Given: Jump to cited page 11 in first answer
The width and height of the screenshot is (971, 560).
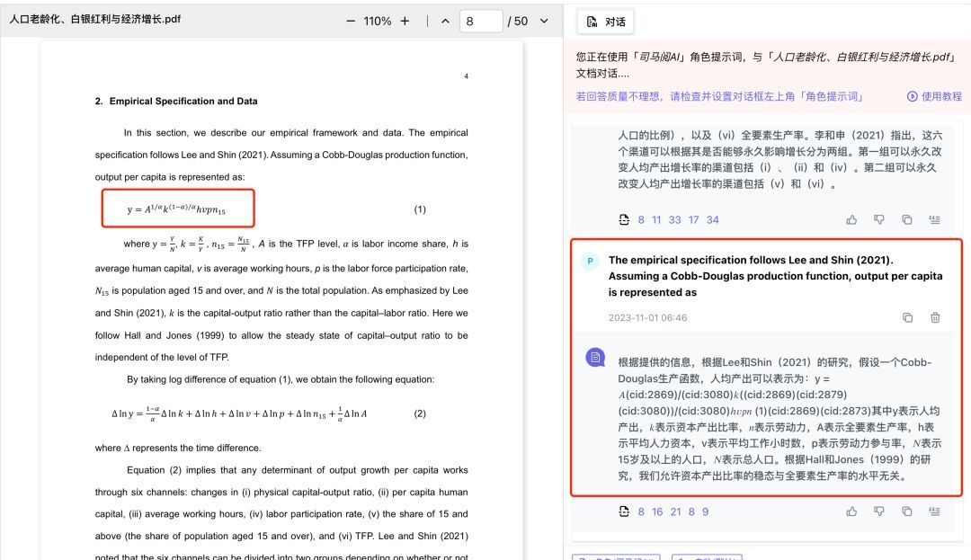Looking at the screenshot, I should click(656, 219).
